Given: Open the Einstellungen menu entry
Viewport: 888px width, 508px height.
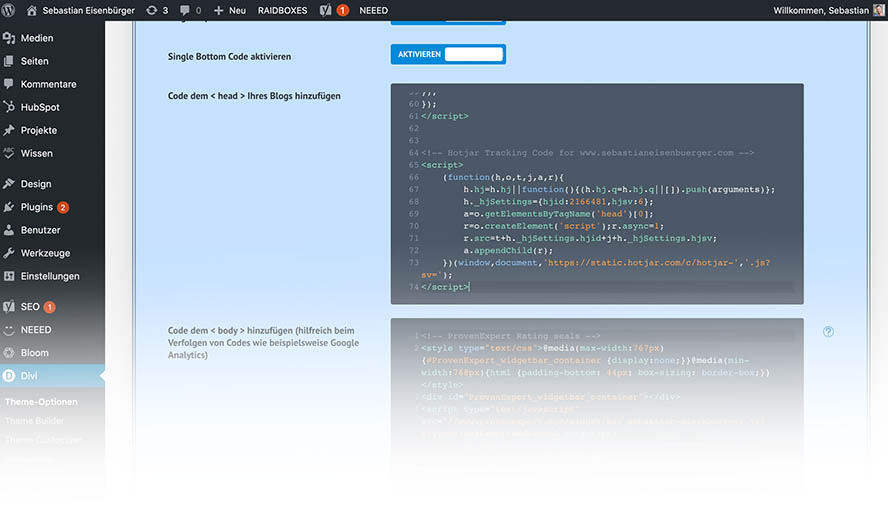Looking at the screenshot, I should tap(52, 276).
